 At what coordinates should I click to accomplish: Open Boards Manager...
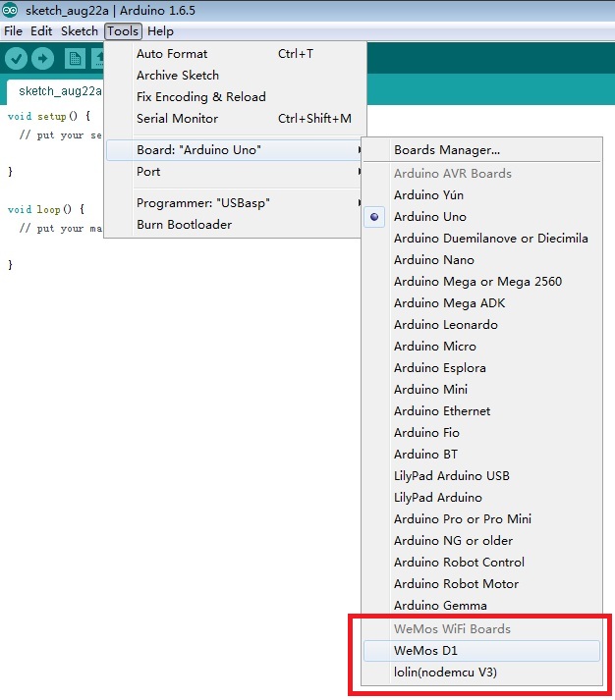[481, 150]
